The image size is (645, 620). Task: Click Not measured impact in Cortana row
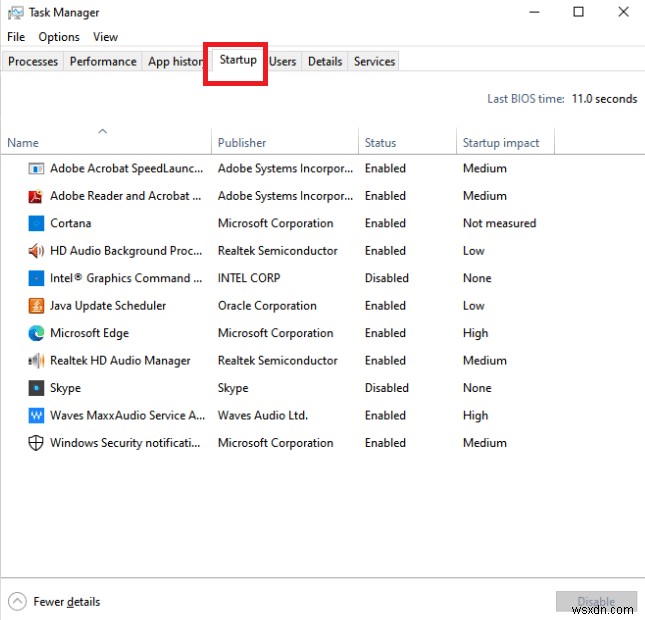[499, 223]
